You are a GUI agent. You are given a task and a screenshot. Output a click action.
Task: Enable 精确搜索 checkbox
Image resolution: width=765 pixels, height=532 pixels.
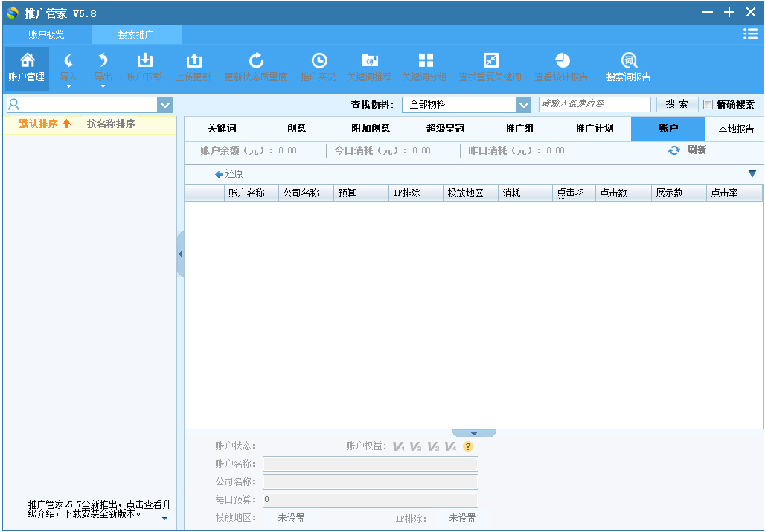[708, 105]
